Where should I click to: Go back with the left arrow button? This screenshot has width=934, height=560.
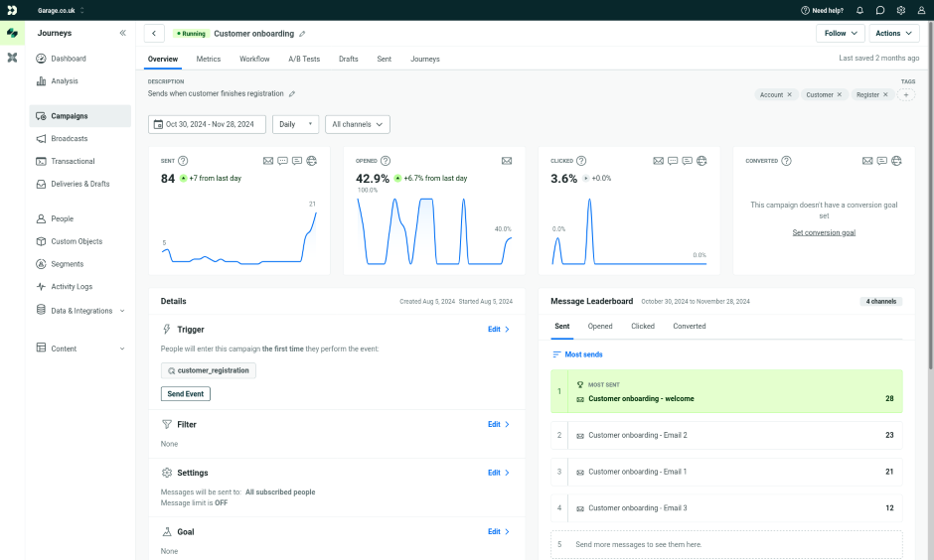click(x=154, y=34)
